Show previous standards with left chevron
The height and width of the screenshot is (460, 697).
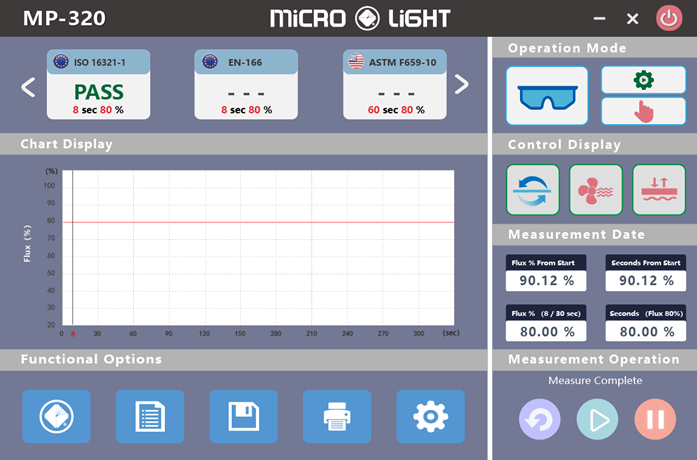click(x=28, y=87)
